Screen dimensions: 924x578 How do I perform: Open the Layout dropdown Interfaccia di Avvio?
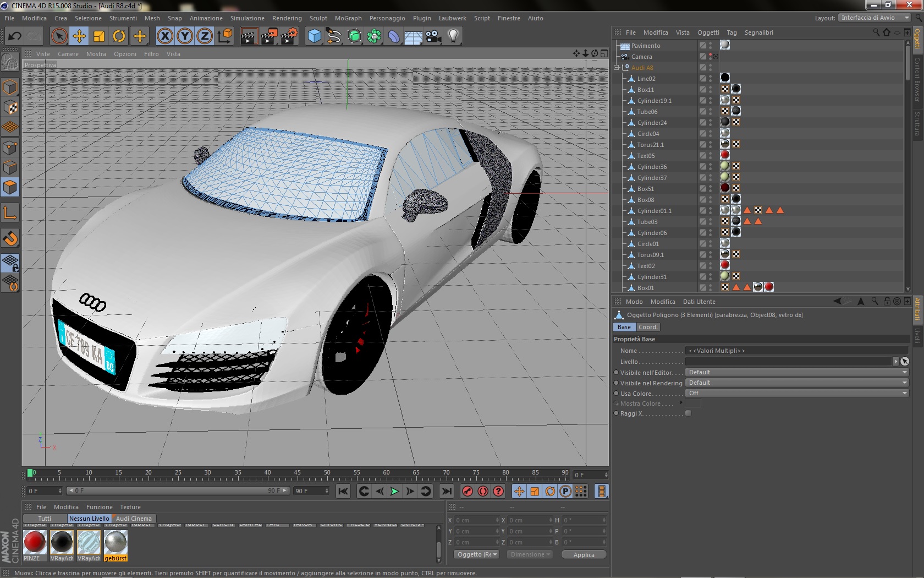[x=875, y=18]
